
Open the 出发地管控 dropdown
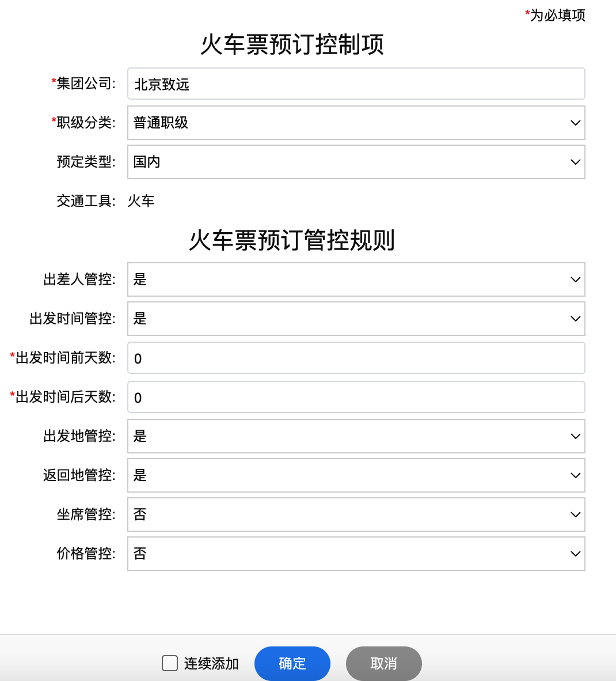pos(356,436)
